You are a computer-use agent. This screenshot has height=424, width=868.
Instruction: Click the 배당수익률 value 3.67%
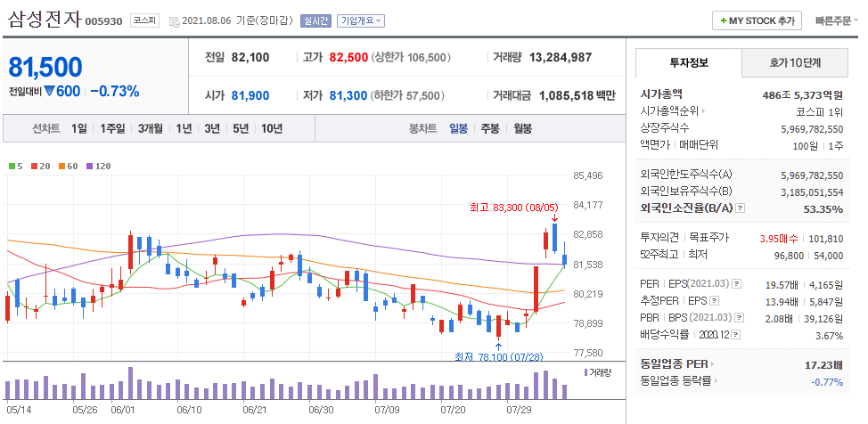click(830, 336)
